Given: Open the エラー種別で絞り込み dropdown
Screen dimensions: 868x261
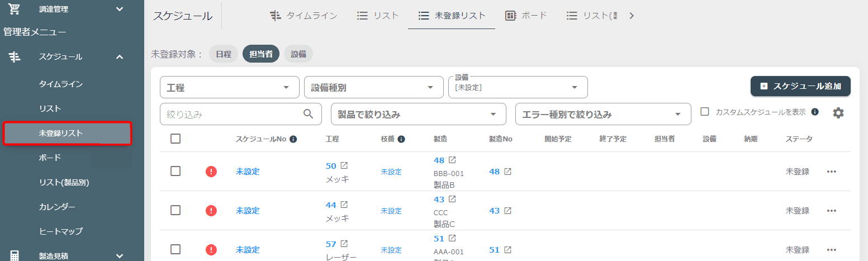Looking at the screenshot, I should click(x=603, y=114).
